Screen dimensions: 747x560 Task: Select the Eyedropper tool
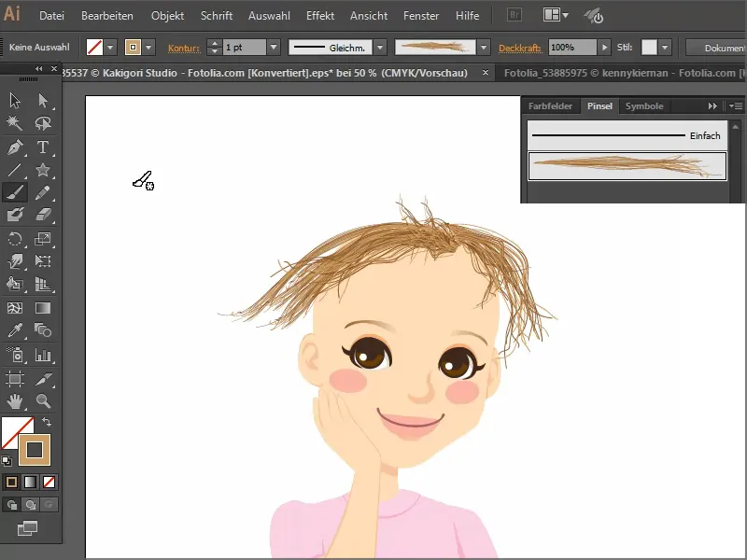(x=15, y=330)
